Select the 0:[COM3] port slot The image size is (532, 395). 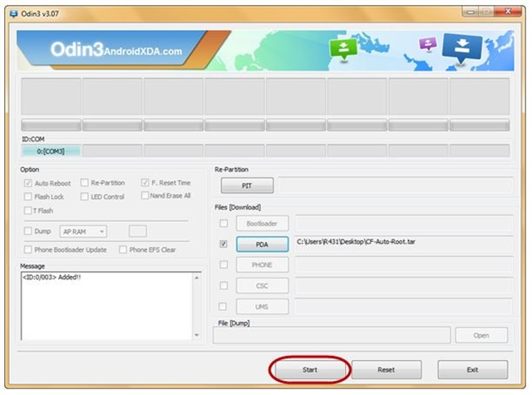pyautogui.click(x=51, y=151)
